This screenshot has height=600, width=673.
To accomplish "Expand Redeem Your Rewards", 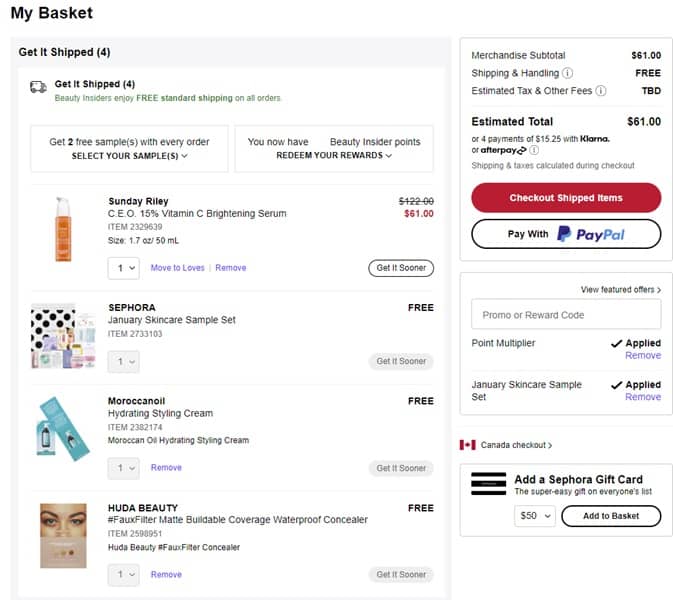I will point(334,156).
